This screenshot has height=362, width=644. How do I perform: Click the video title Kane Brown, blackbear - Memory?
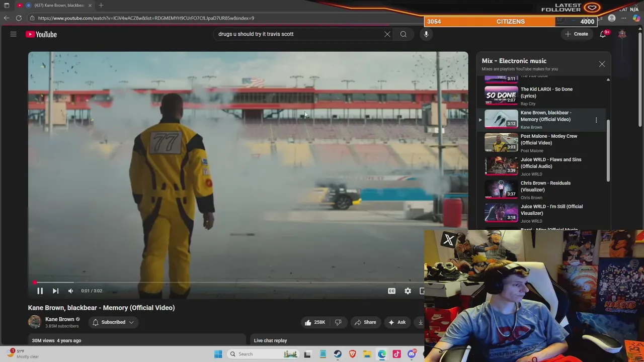coord(101,308)
